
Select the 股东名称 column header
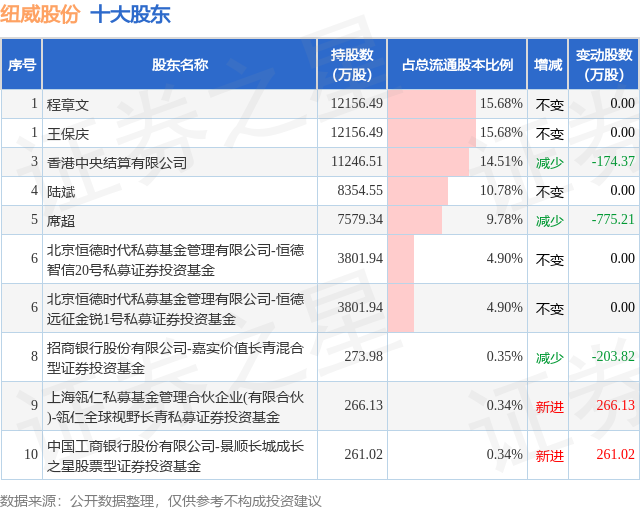(x=180, y=64)
